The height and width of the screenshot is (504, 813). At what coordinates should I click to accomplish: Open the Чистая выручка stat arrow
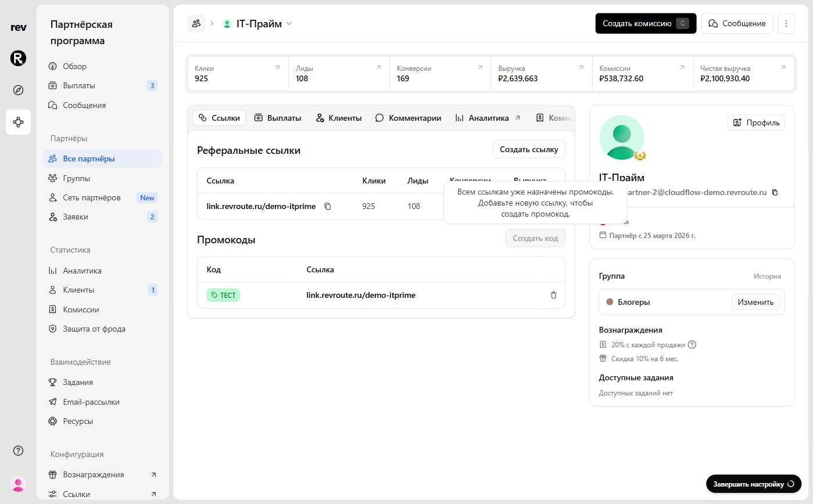pyautogui.click(x=783, y=68)
